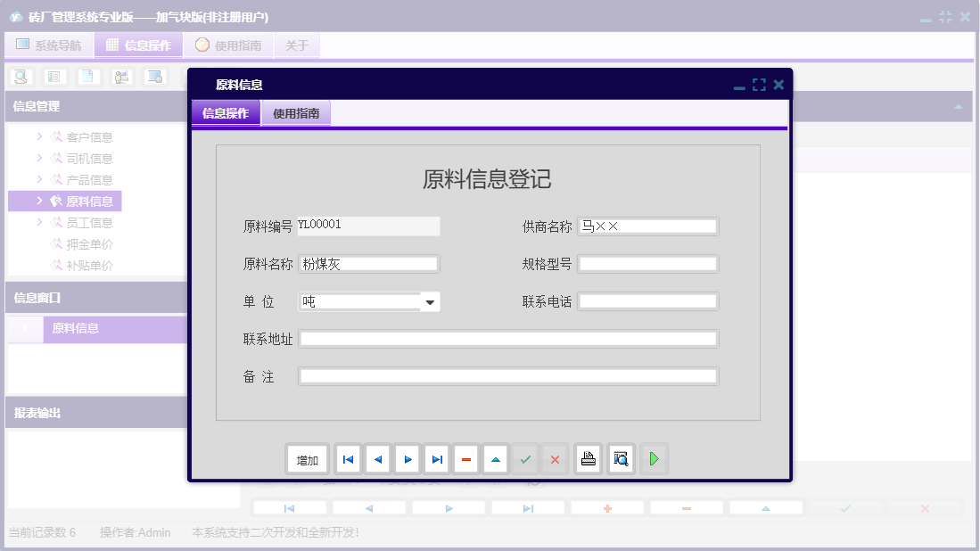Click the print icon in the dialog toolbar
The image size is (980, 551).
tap(588, 458)
